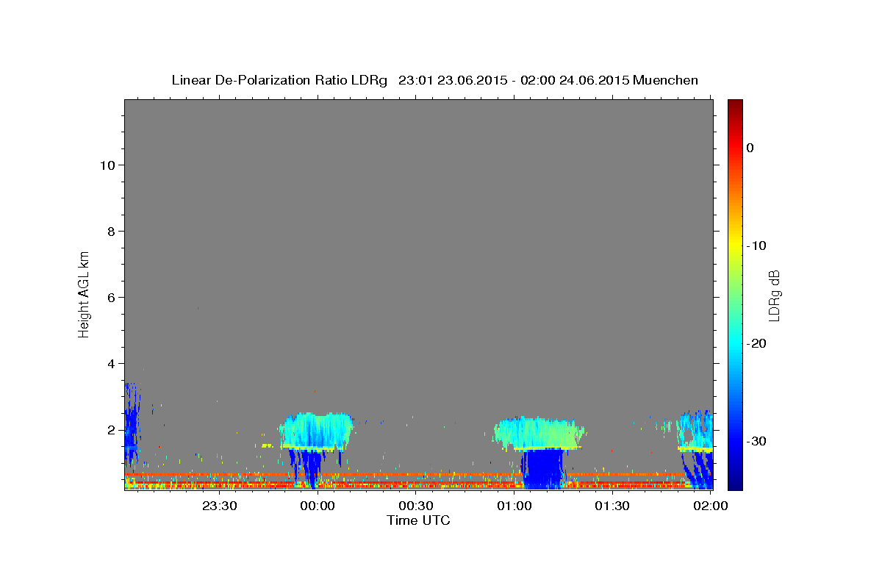Click the height tick label 6
This screenshot has width=882, height=588.
click(x=112, y=298)
